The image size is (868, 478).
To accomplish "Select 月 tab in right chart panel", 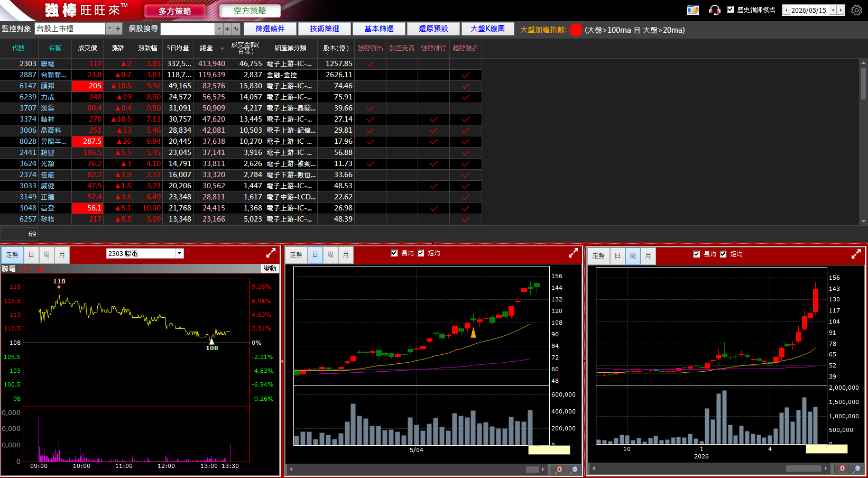I will [648, 256].
